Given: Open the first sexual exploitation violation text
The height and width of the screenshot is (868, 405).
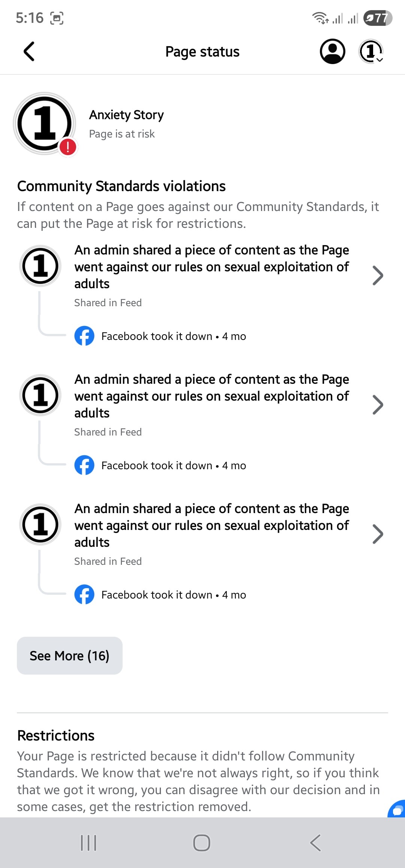Looking at the screenshot, I should point(211,267).
